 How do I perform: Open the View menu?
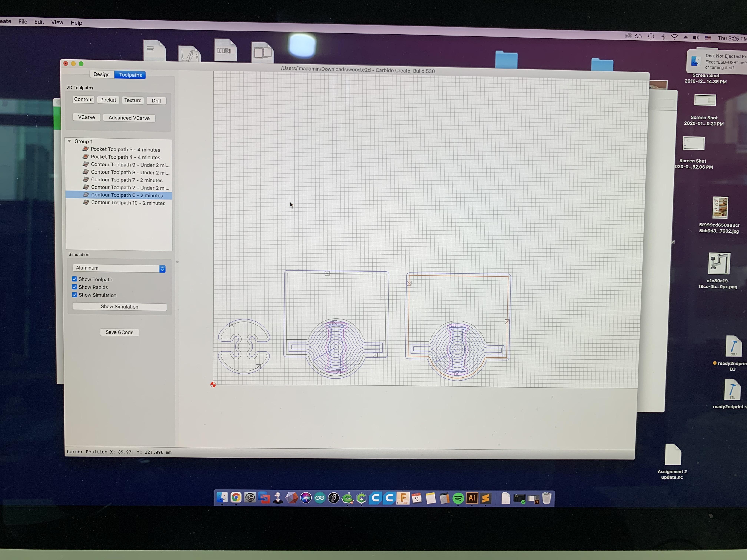[x=57, y=22]
